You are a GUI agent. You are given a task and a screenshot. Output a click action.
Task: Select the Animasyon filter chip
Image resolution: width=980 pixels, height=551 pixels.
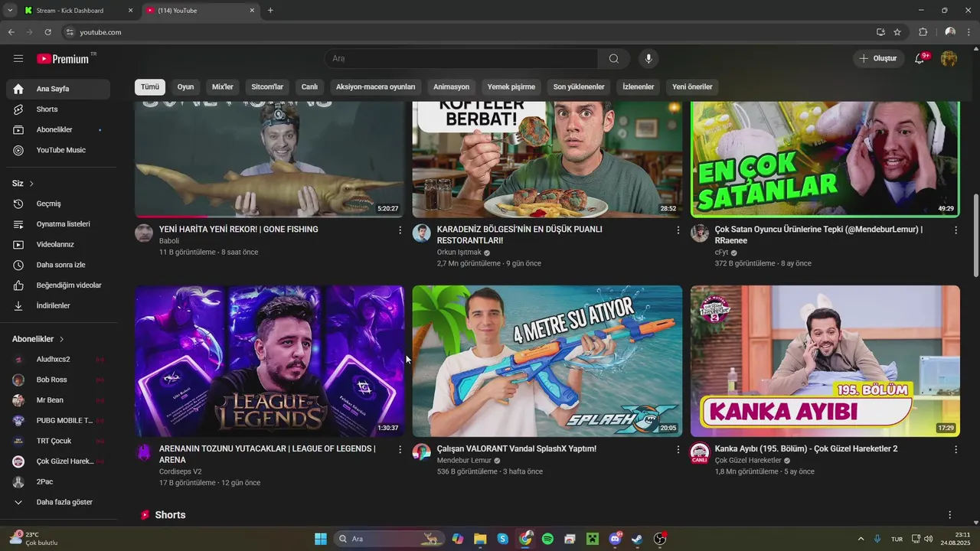(452, 87)
